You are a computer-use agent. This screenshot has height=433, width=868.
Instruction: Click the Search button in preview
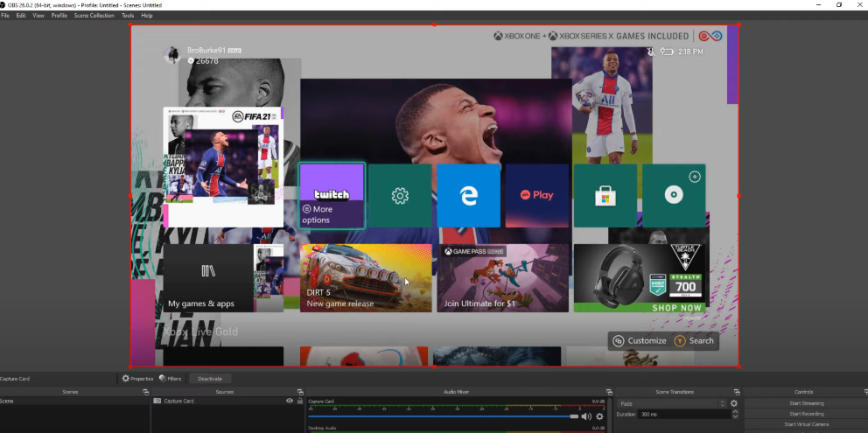coord(695,341)
